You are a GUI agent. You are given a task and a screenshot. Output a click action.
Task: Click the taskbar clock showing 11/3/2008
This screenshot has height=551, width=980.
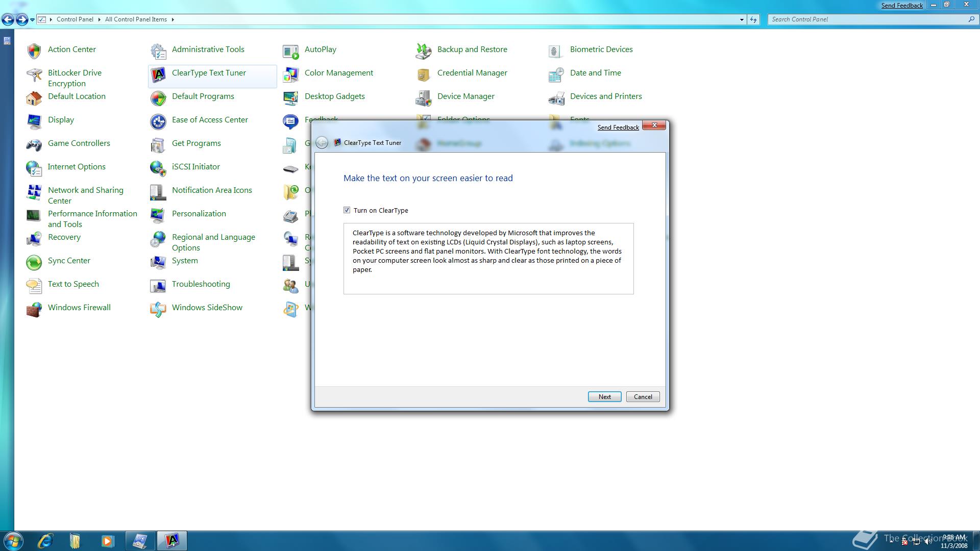[954, 541]
